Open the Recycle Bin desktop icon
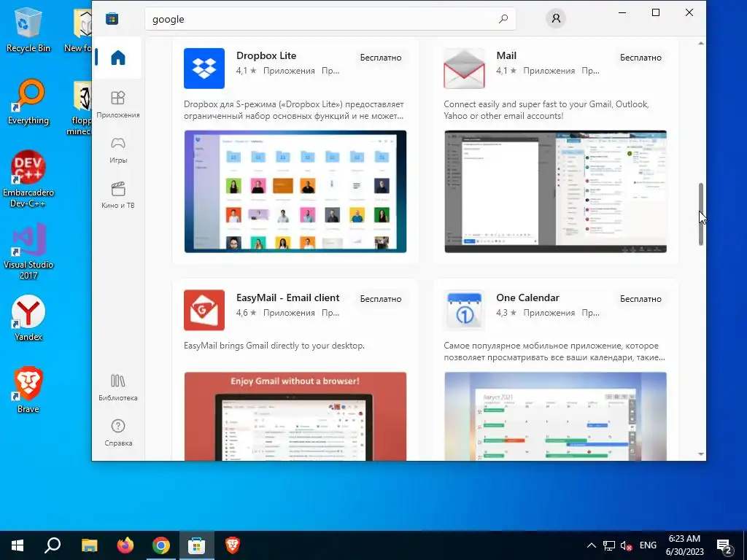 [x=28, y=29]
